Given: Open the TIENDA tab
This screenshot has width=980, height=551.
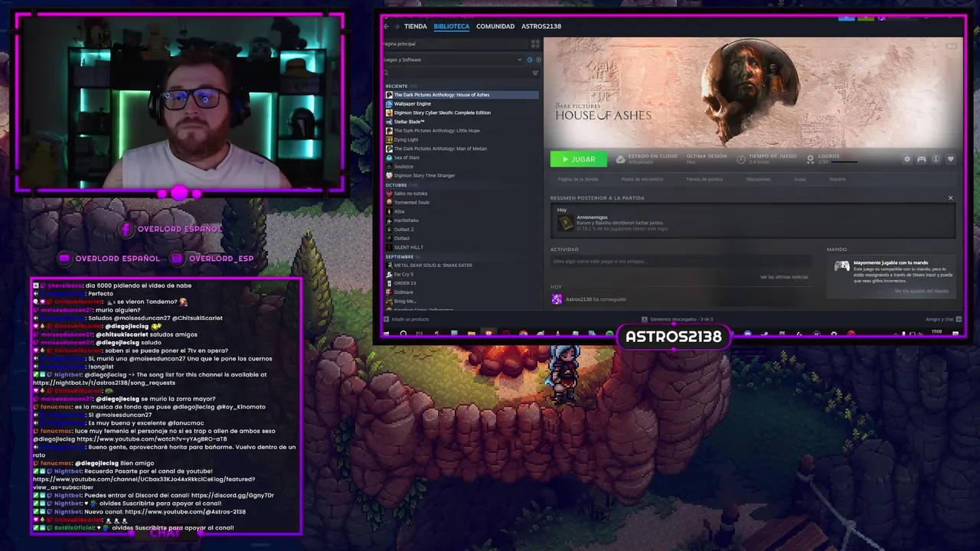Looking at the screenshot, I should 416,26.
